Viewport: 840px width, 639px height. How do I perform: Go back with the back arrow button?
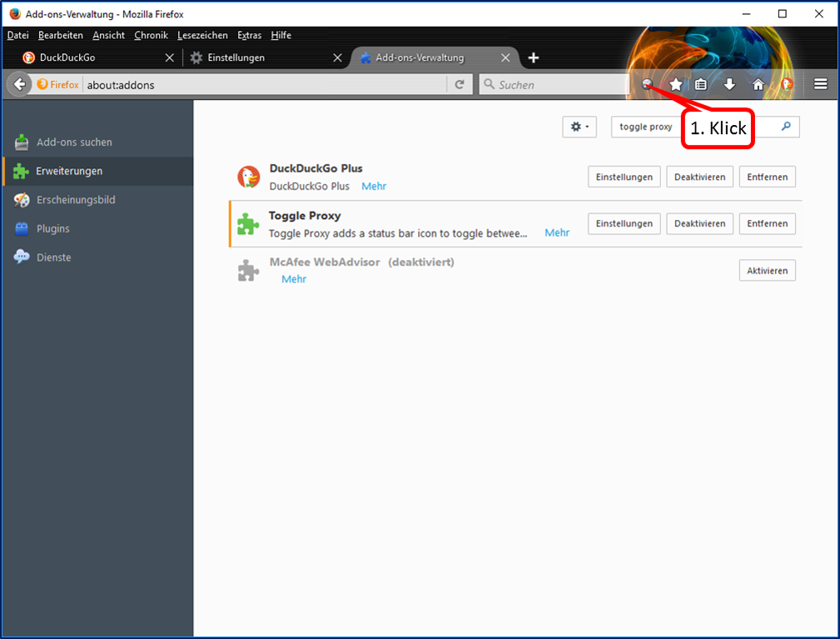pos(20,84)
